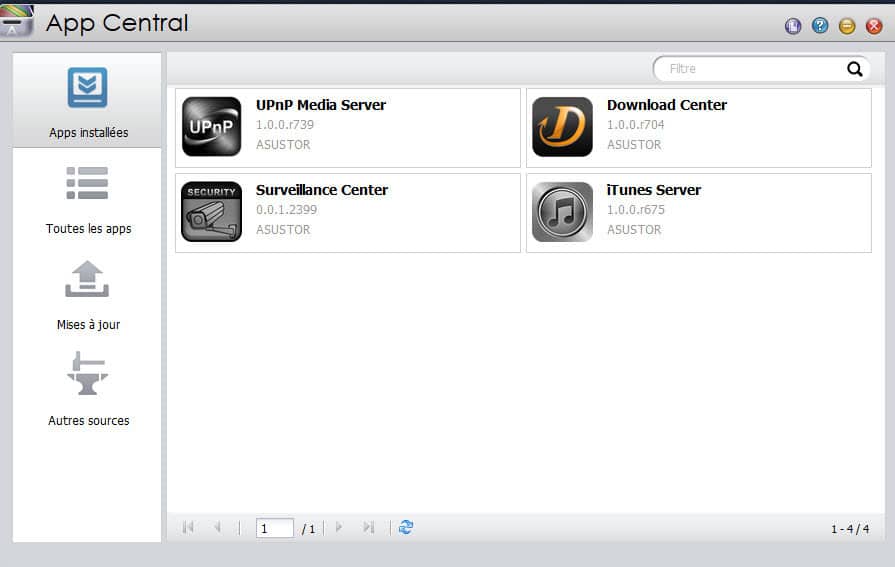
Task: Select version text 1.0.0.r704
Action: pos(635,124)
